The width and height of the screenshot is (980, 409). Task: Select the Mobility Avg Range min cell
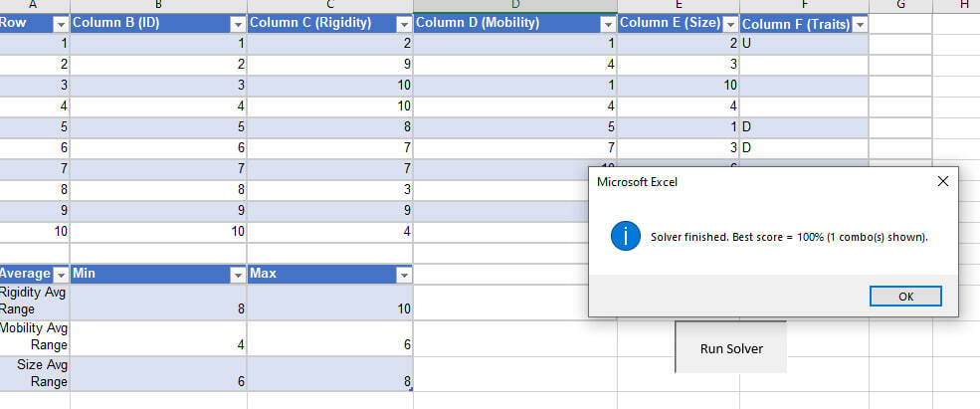coord(158,337)
